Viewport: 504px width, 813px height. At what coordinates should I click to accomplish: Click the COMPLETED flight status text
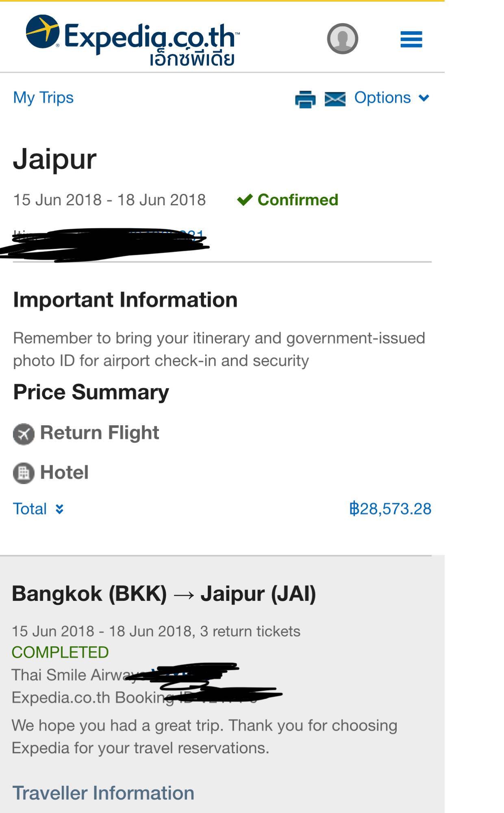pyautogui.click(x=60, y=652)
